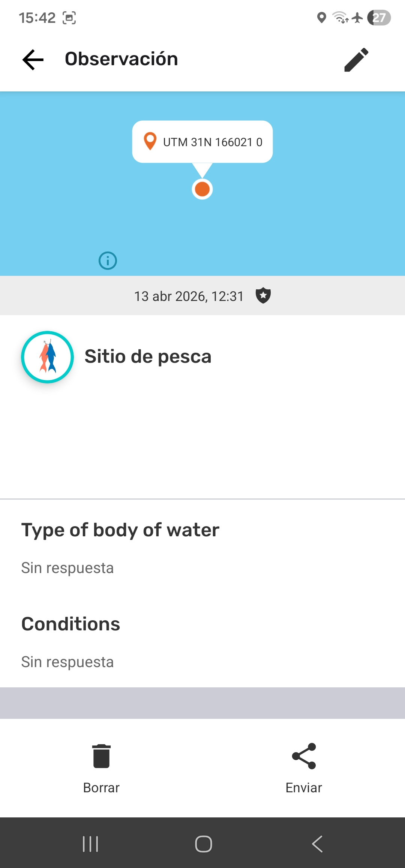Screen dimensions: 405x868
Task: Tap Sin respuesta under Type of body of water
Action: [67, 568]
